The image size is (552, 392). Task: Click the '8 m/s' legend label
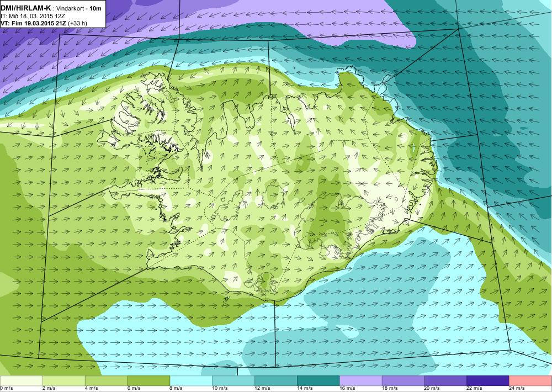(176, 389)
